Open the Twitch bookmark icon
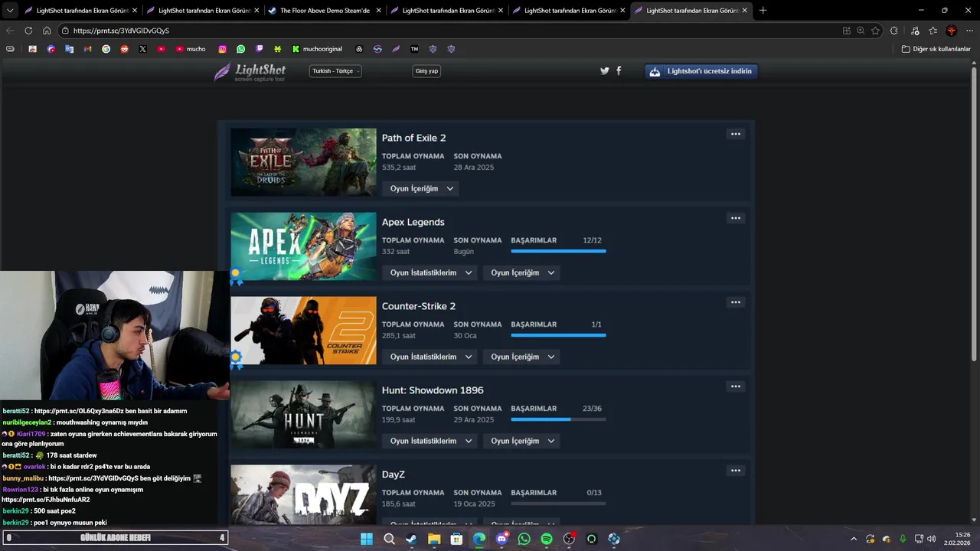980x551 pixels. pyautogui.click(x=260, y=49)
